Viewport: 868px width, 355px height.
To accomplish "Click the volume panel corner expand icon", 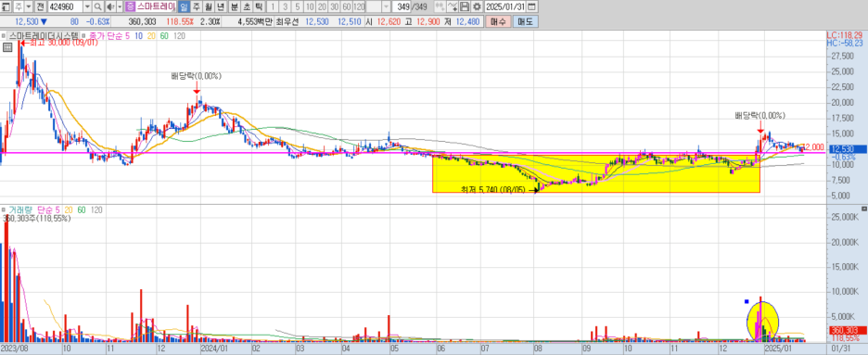I will [x=864, y=209].
